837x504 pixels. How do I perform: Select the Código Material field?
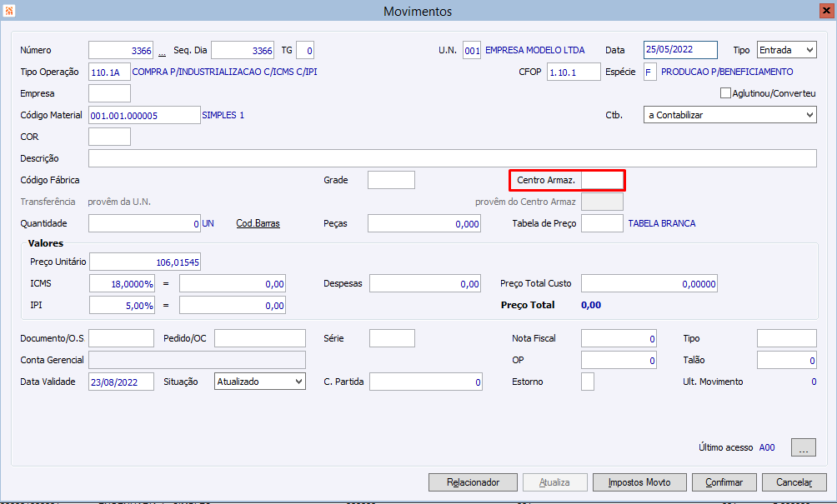[144, 115]
